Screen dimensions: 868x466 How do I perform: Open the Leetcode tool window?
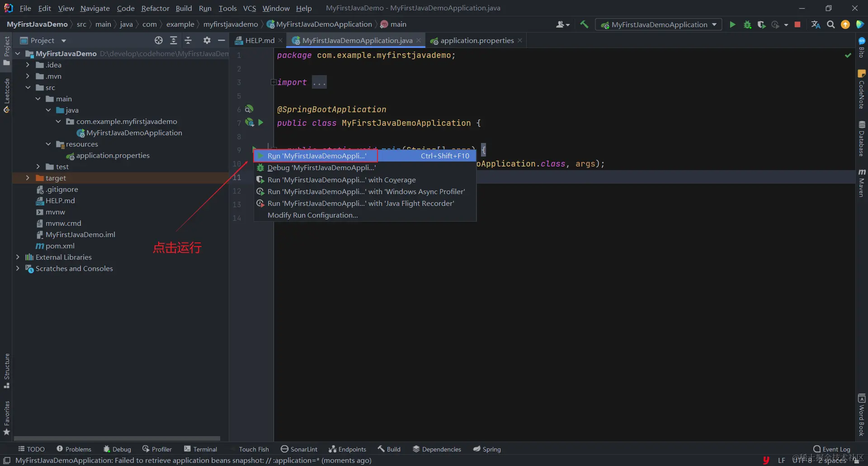pos(6,95)
